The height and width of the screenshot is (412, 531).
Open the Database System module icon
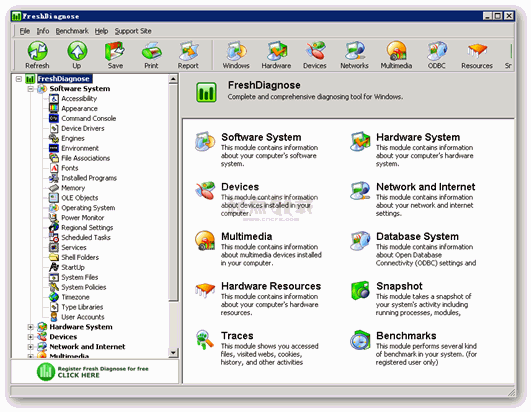click(360, 240)
